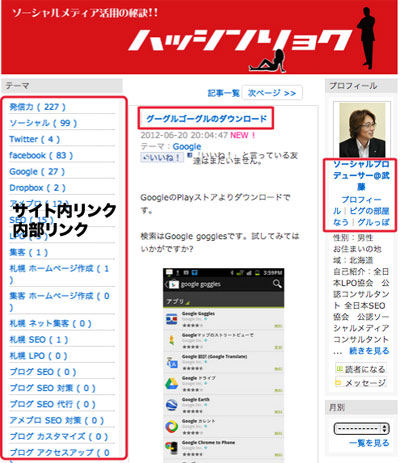Click the プロフィール sidebar heading
Screen dimensions: 400x463
[x=361, y=86]
